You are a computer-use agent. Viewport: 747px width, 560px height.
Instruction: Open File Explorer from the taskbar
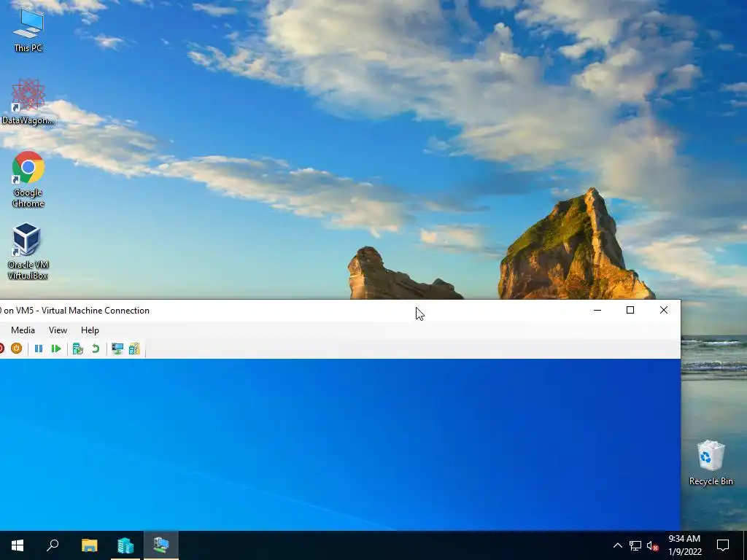(x=89, y=545)
